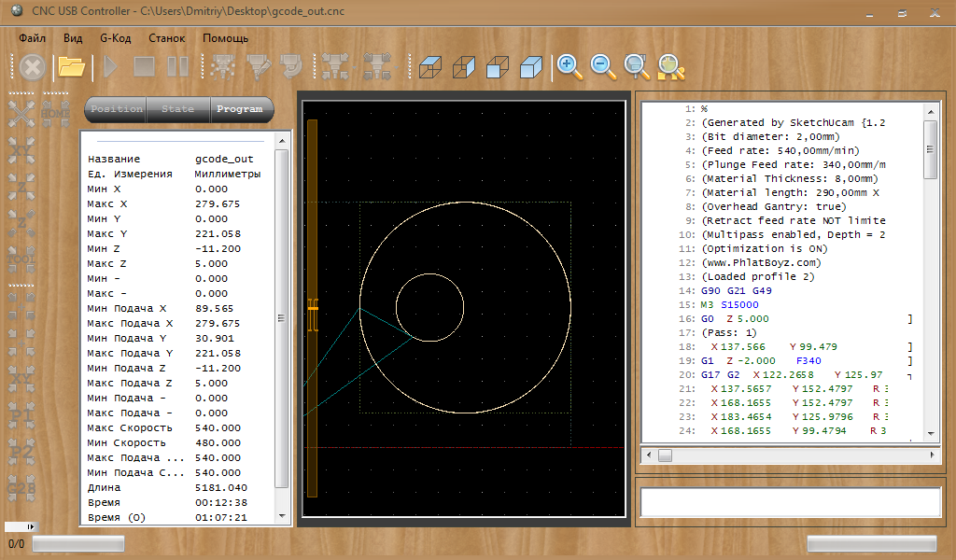Viewport: 956px width, 560px height.
Task: Click the emergency stop X icon
Action: [x=33, y=66]
